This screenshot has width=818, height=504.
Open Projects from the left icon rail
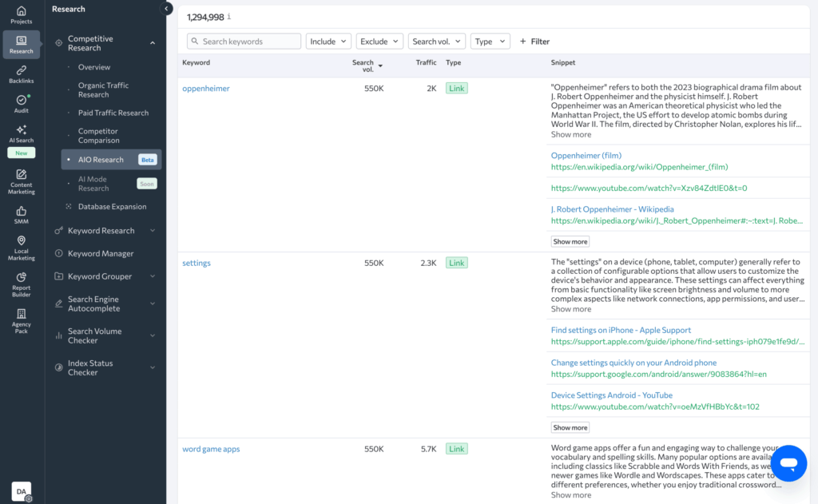click(x=22, y=14)
